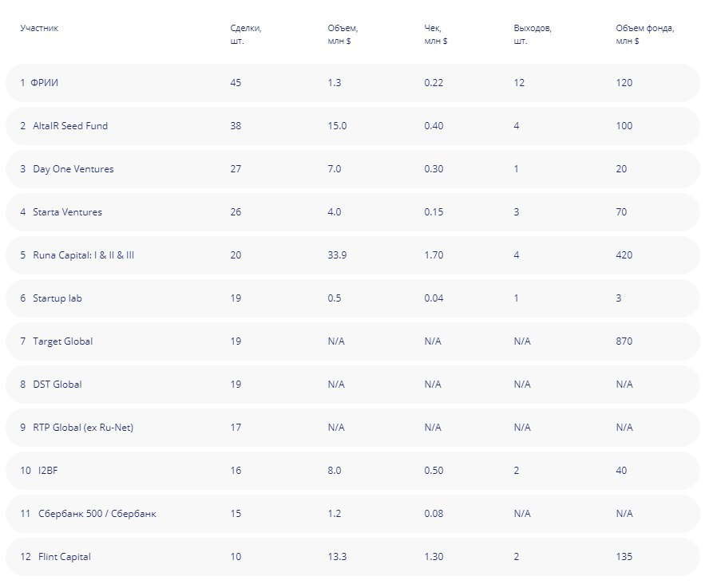Viewport: 721px width, 588px height.
Task: Click the ФРИИ participant name
Action: tap(45, 83)
